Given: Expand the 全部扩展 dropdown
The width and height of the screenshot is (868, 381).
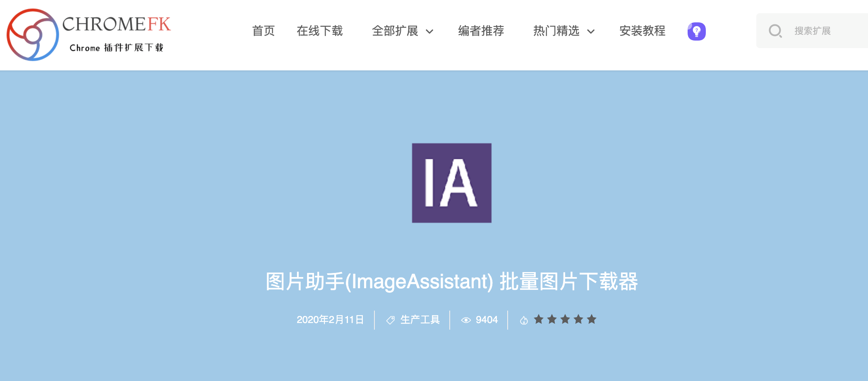Looking at the screenshot, I should 402,31.
